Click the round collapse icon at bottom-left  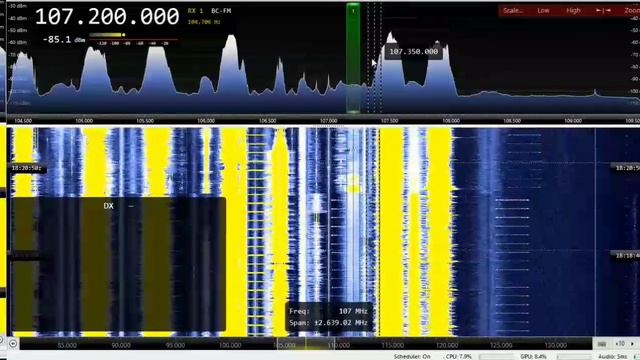coord(13,344)
